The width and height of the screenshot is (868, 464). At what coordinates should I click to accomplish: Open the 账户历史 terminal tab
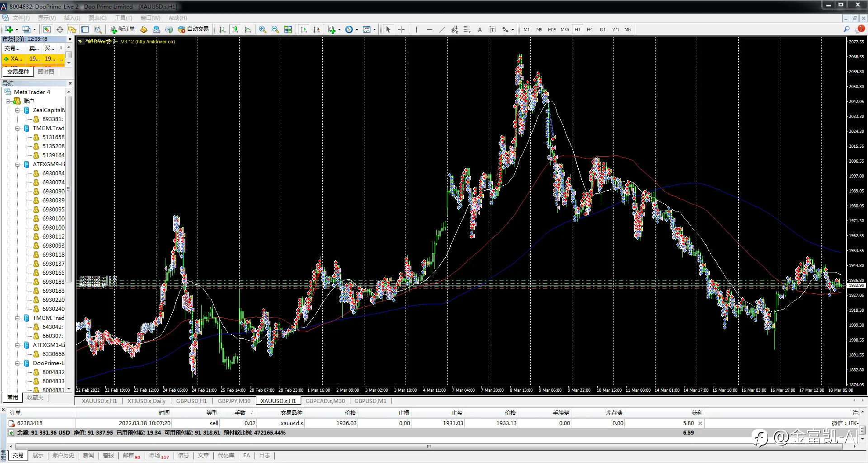63,455
